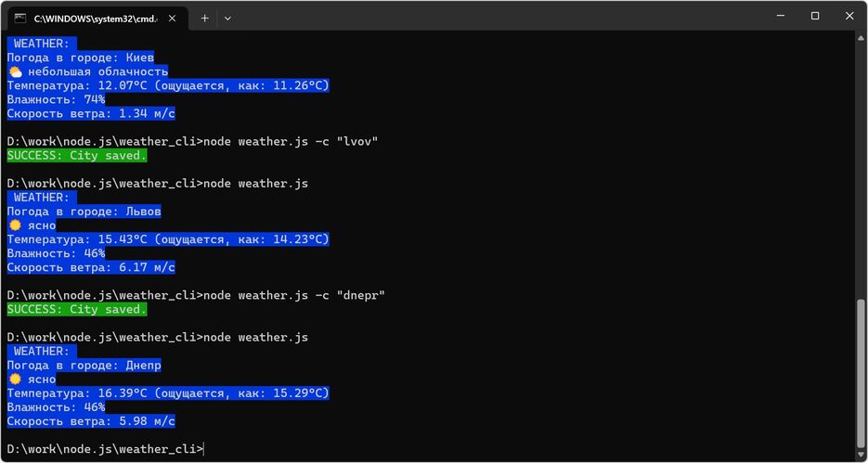This screenshot has height=463, width=868.
Task: Click 'Влажность: 74%' line
Action: coord(56,99)
